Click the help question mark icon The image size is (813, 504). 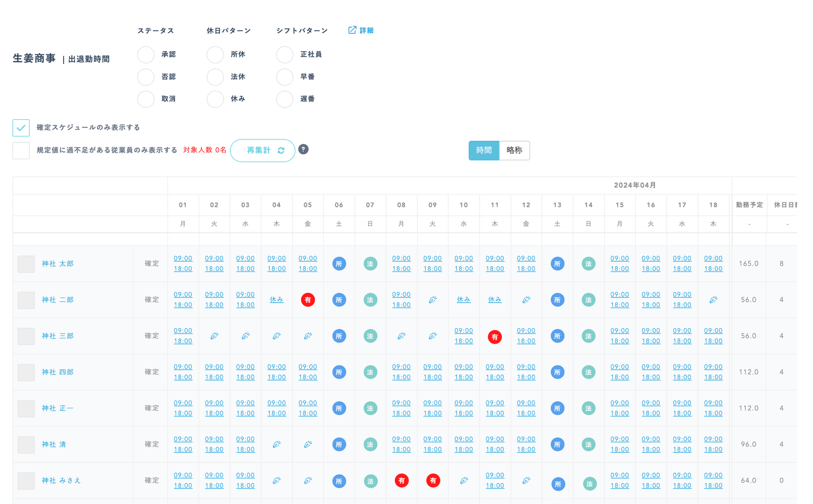pyautogui.click(x=303, y=149)
